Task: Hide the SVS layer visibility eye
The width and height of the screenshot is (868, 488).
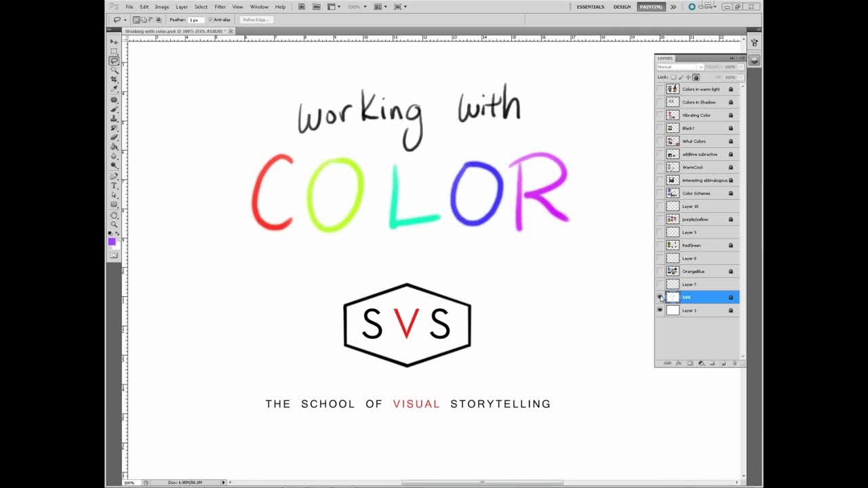Action: tap(660, 298)
